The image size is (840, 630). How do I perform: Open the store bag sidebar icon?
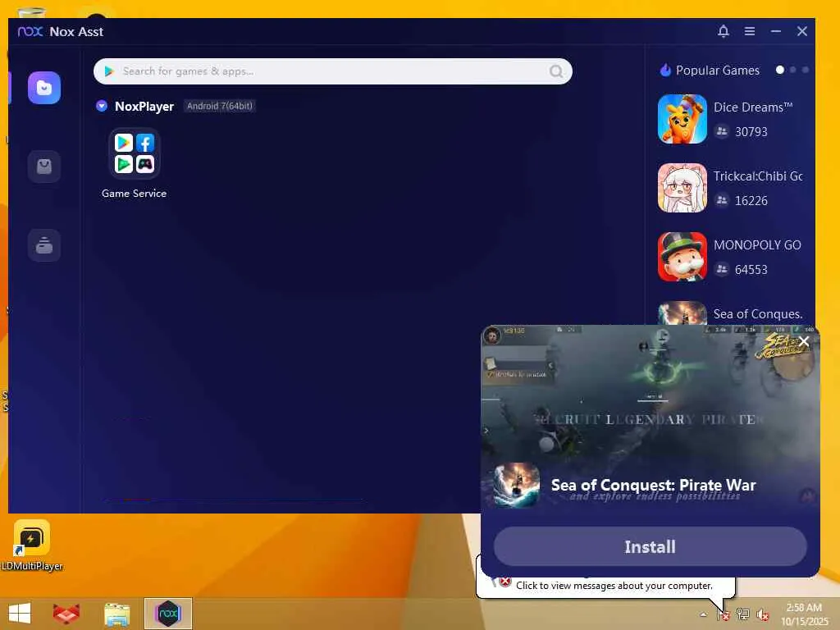click(x=44, y=167)
